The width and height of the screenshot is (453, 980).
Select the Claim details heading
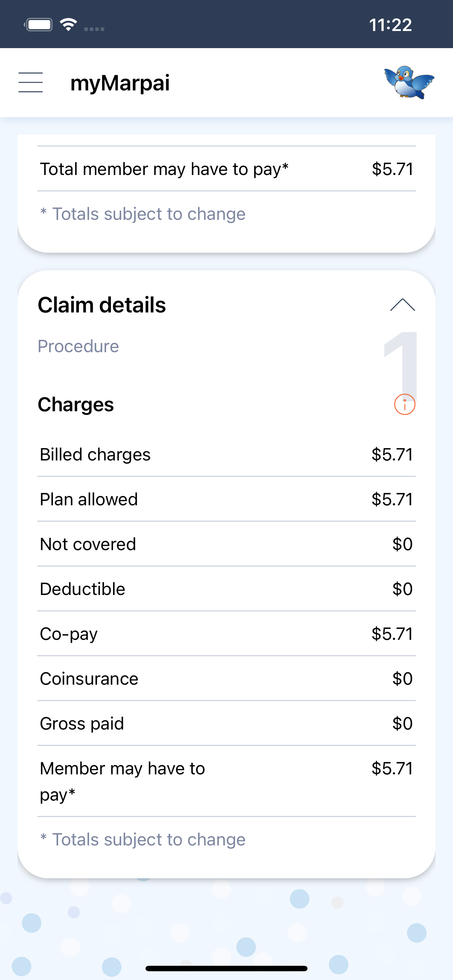pyautogui.click(x=102, y=305)
